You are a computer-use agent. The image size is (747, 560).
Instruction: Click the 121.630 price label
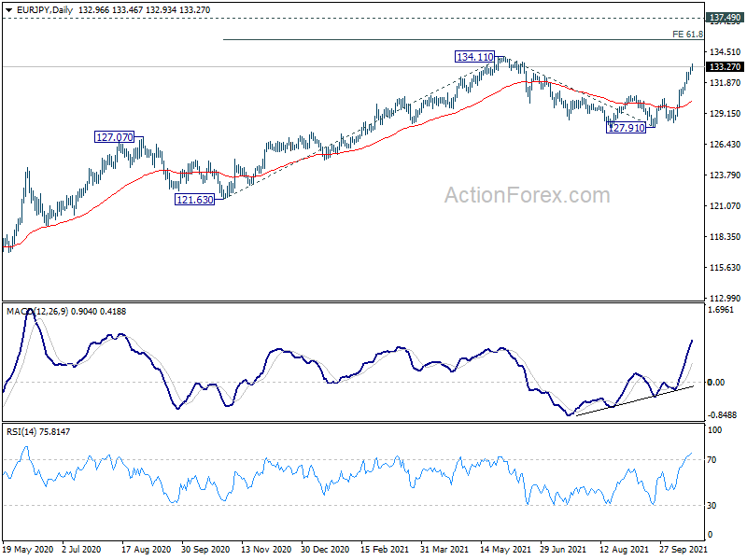[195, 200]
